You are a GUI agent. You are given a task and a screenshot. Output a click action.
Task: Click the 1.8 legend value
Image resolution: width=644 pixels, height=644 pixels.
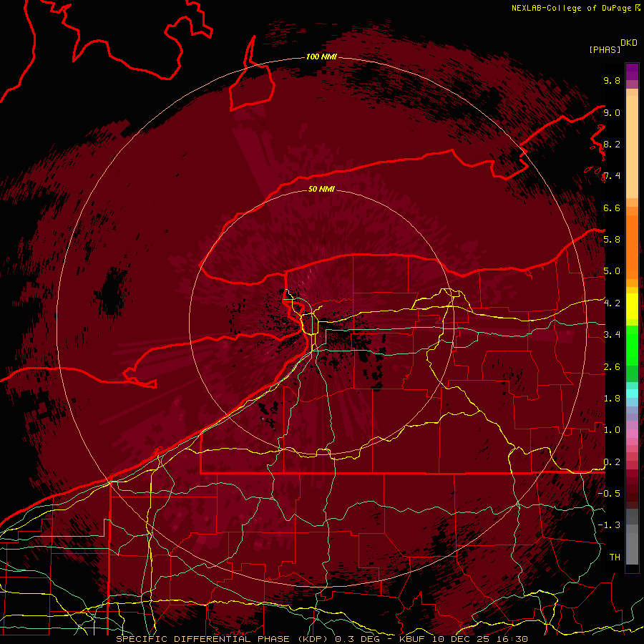tap(612, 399)
